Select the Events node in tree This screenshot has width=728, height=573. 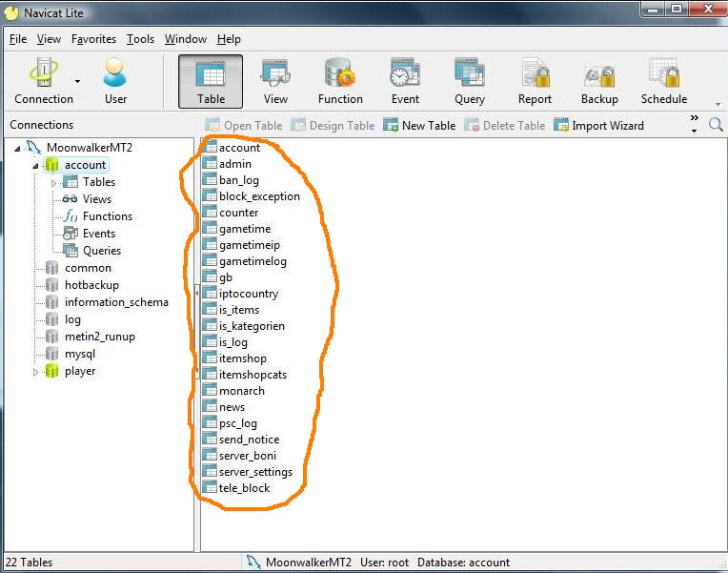tap(90, 234)
